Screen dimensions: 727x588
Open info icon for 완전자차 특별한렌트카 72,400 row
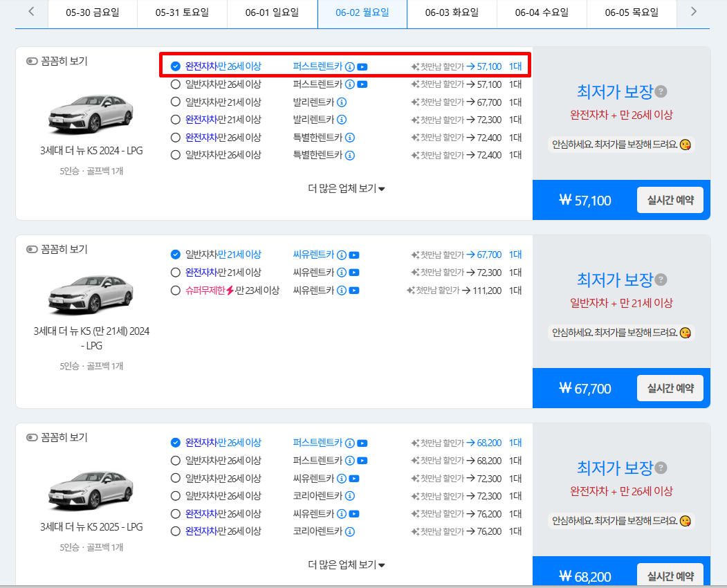(350, 138)
